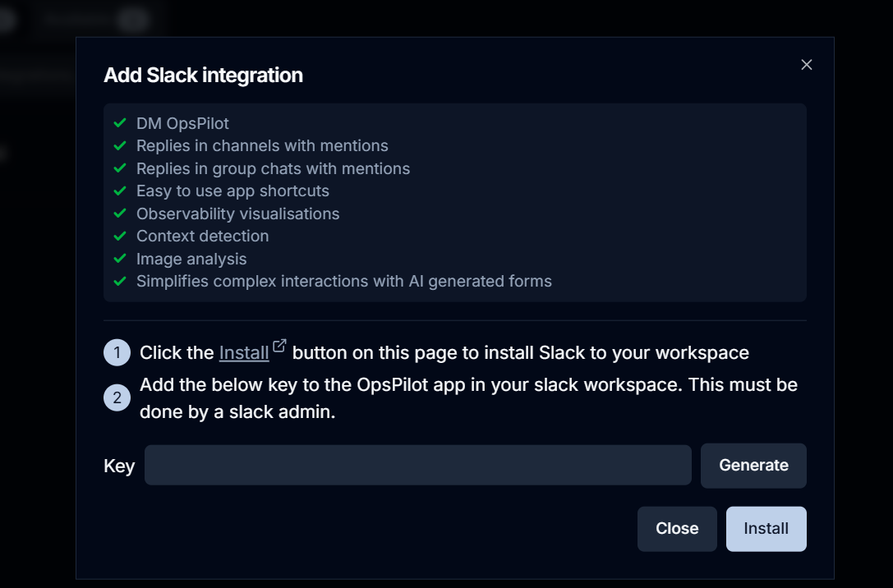Select the Add Slack integration heading text

203,75
